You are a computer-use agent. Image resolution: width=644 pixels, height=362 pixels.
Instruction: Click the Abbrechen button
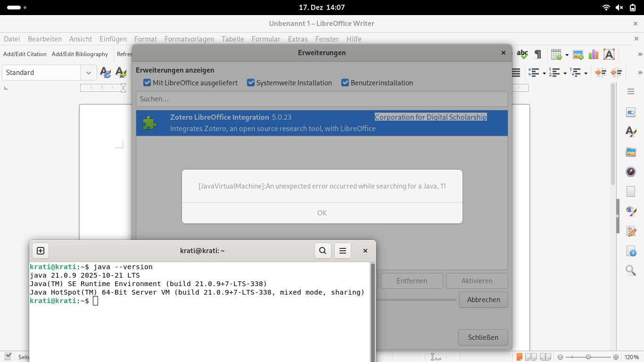[x=483, y=300]
